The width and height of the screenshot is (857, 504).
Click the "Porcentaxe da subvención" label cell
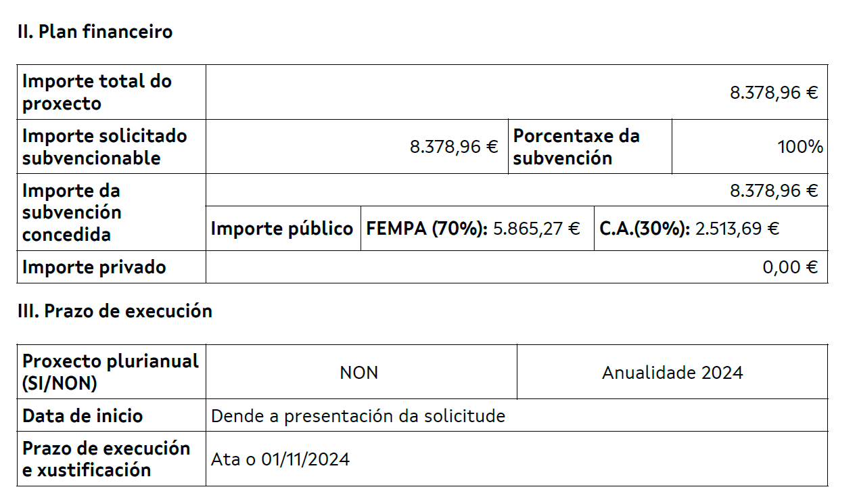click(576, 147)
